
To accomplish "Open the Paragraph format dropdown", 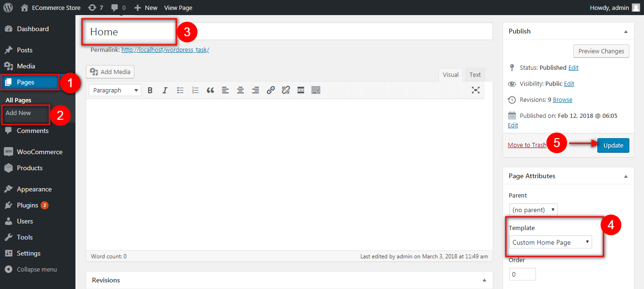I will (115, 90).
